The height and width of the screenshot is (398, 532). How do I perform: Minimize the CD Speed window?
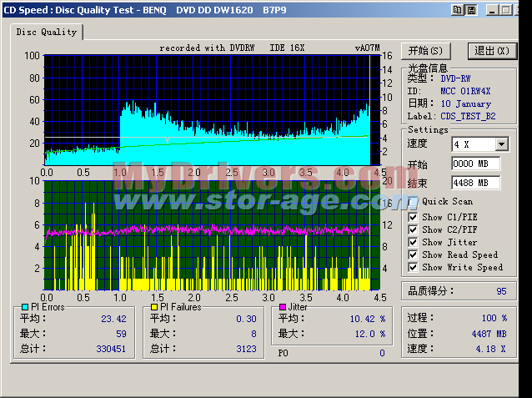click(x=492, y=9)
